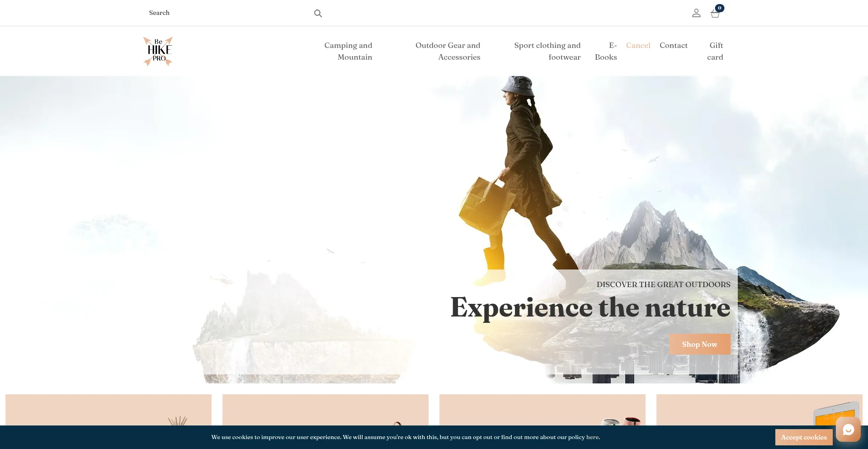Image resolution: width=868 pixels, height=449 pixels.
Task: Open the category card showing a tablet
Action: (x=759, y=410)
